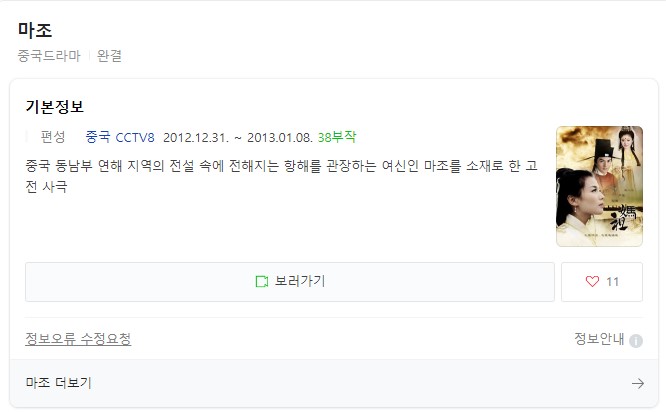
Task: Click the drama synopsis description text
Action: tap(281, 175)
